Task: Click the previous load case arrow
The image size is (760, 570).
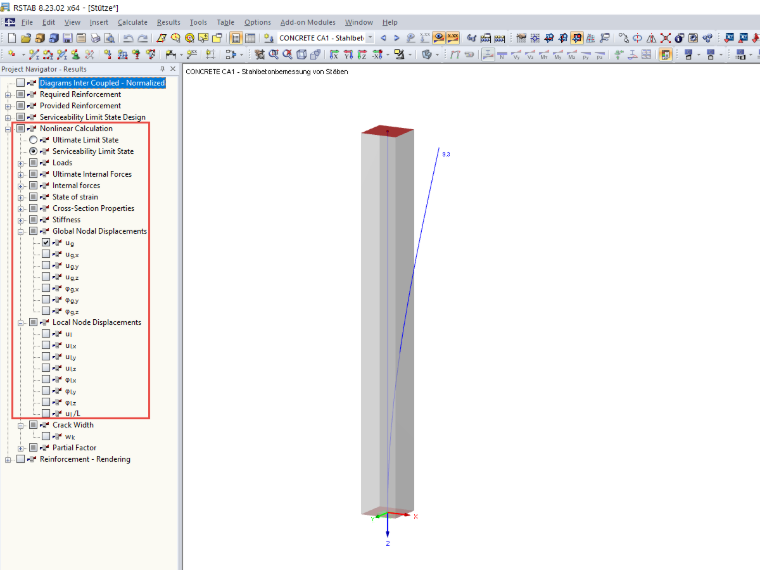Action: coord(383,38)
